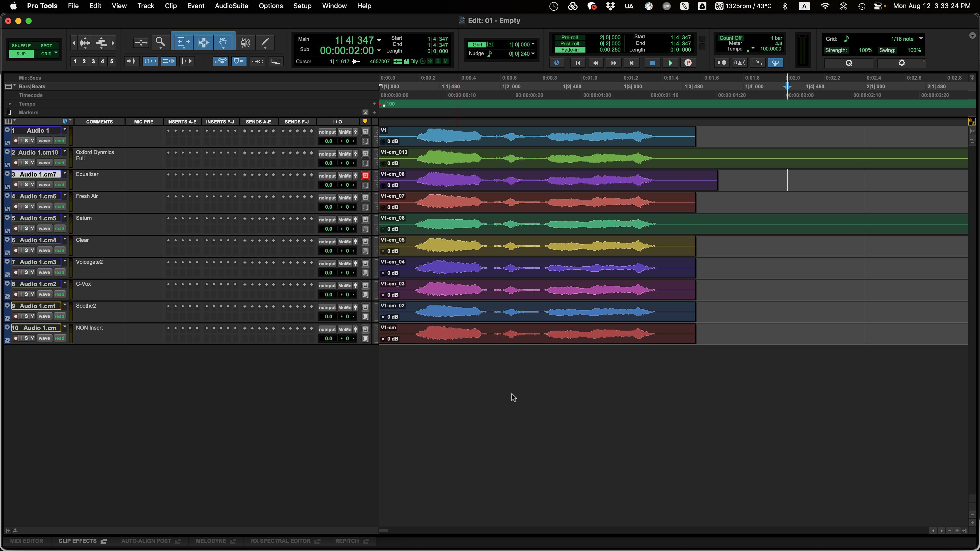Screen dimensions: 980x551
Task: Click the Stop transport button
Action: pyautogui.click(x=652, y=63)
